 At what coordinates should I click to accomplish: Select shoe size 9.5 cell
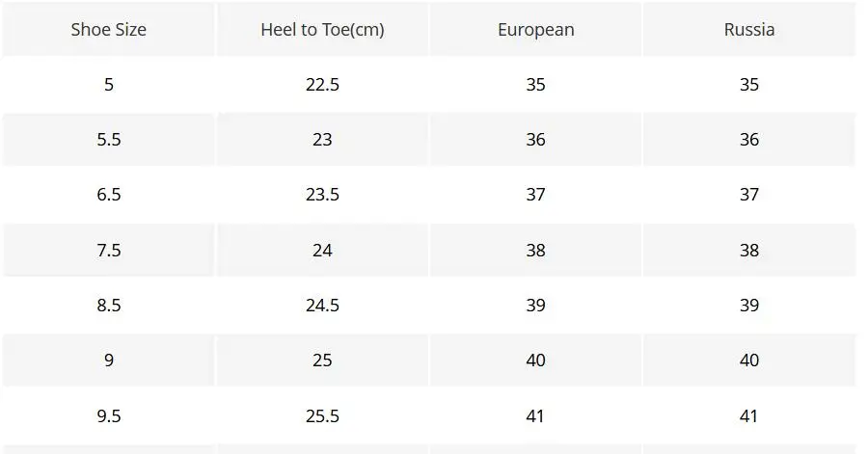[x=109, y=416]
